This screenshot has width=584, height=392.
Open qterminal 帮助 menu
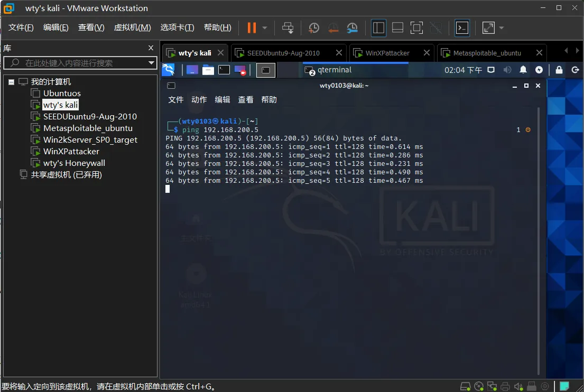click(x=269, y=99)
